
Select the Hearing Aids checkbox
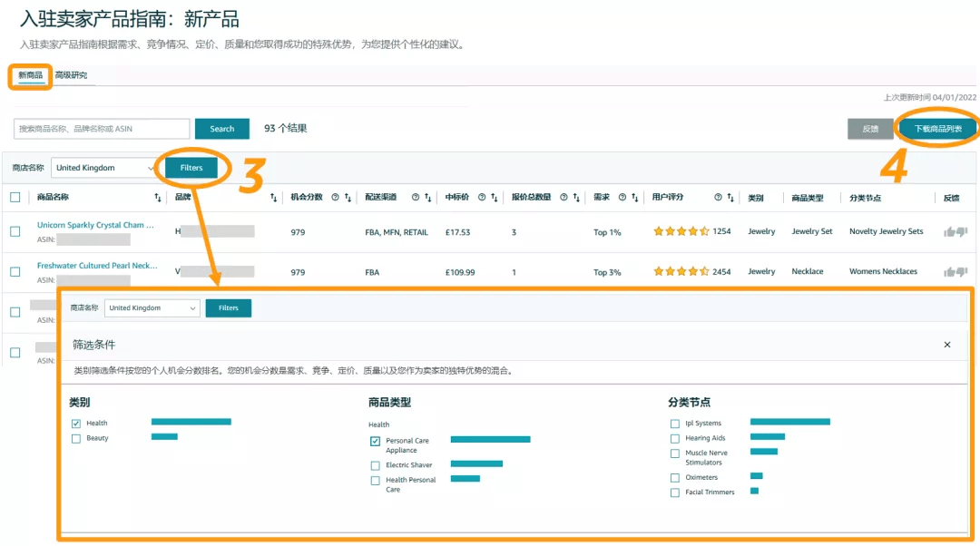(x=674, y=438)
